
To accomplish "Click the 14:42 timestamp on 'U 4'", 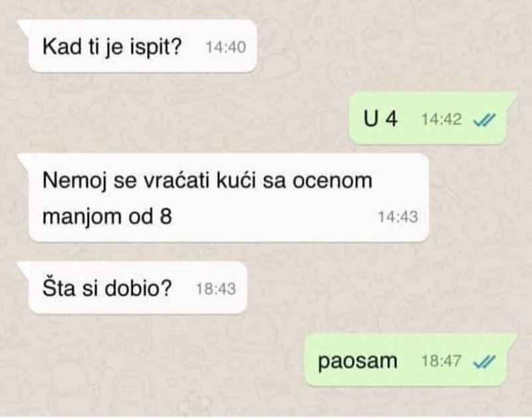I will [x=442, y=120].
